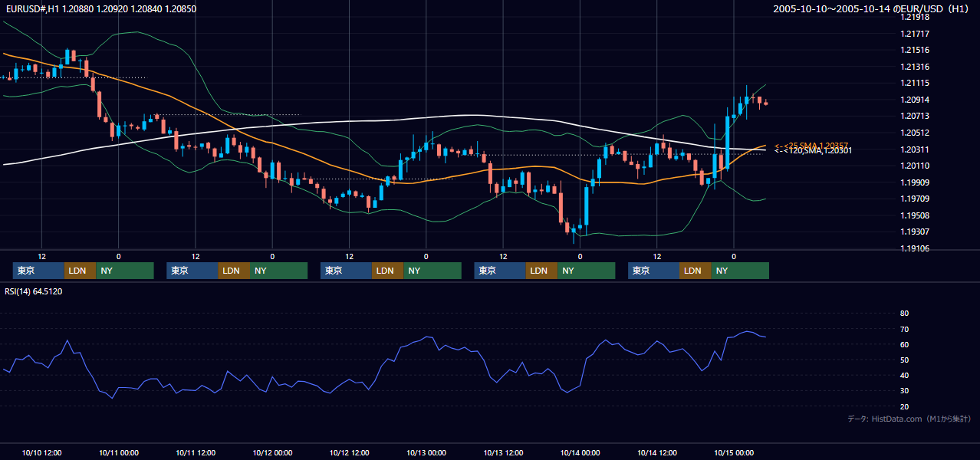Click the 10/13 12:00 date label
Screen dimensions: 980x460
coord(503,452)
